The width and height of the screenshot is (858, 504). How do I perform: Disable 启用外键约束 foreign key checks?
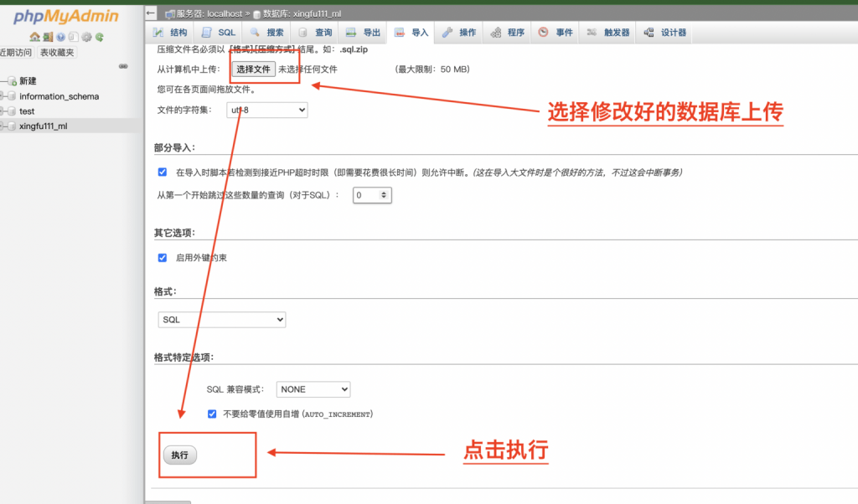point(162,258)
